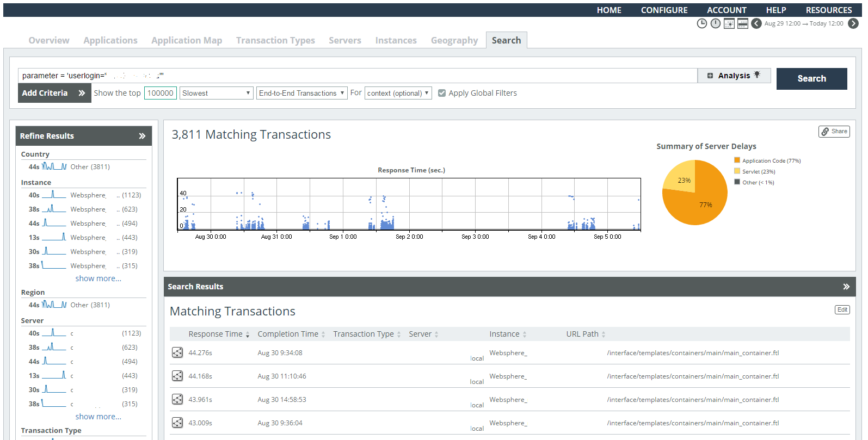Open the transaction details icon for 43.009s row
Viewport: 868px width, 440px height.
[x=177, y=423]
